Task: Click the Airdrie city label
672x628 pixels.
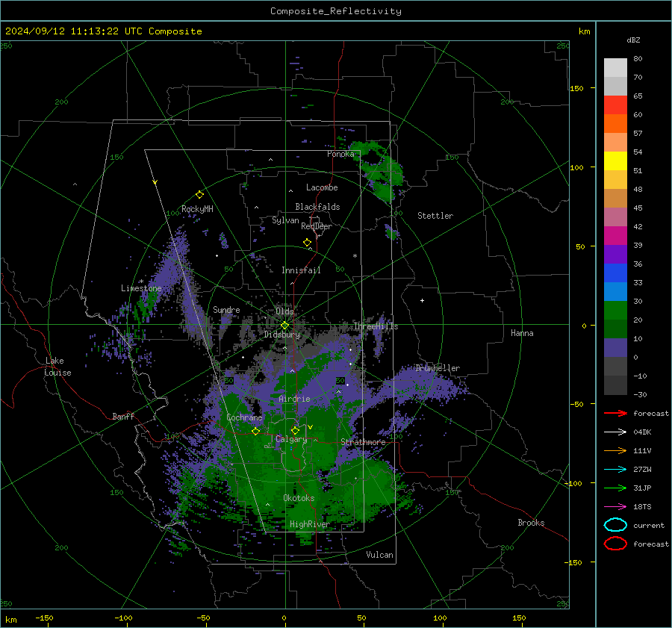Action: coord(294,399)
